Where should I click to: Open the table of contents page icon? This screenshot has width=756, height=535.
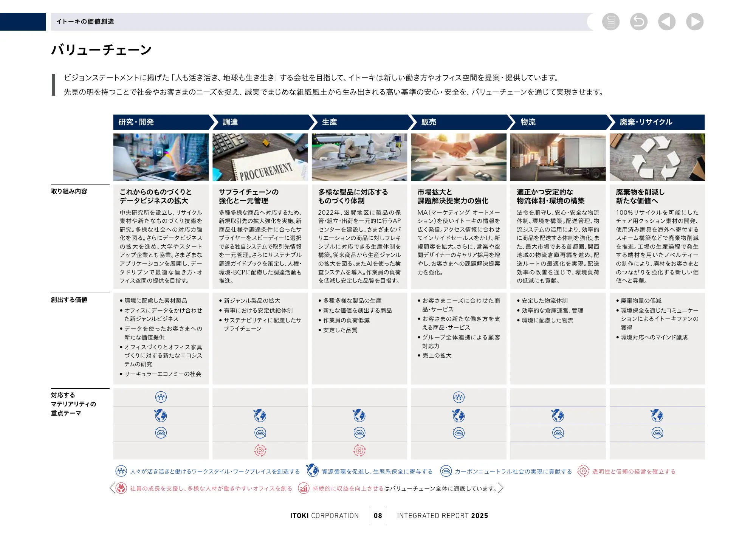coord(611,22)
